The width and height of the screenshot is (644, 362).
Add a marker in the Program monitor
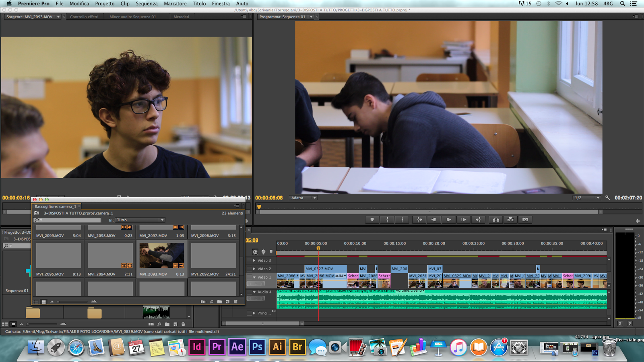click(x=372, y=220)
